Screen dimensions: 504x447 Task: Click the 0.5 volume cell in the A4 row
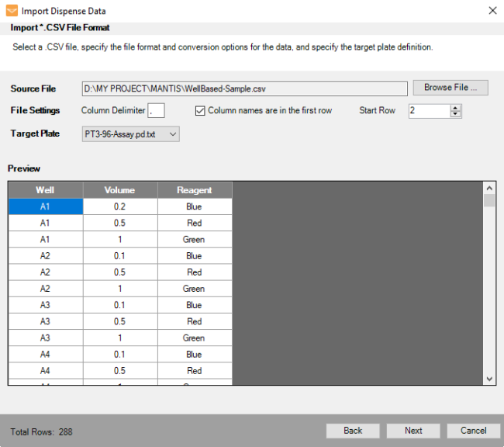120,370
